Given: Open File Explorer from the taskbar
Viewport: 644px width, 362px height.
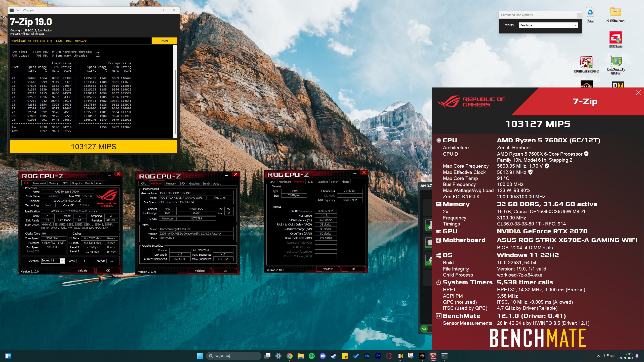Looking at the screenshot, I should click(300, 356).
